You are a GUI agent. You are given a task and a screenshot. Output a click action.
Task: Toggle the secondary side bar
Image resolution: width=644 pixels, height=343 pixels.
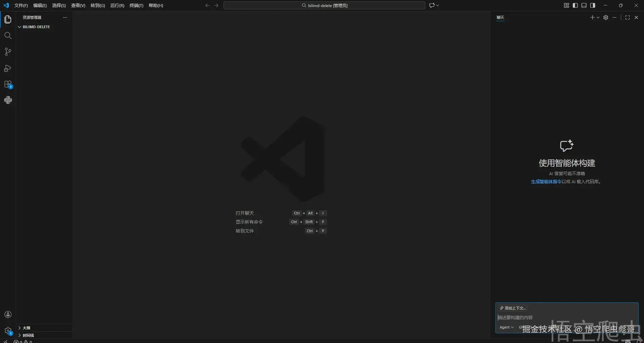[x=593, y=5]
